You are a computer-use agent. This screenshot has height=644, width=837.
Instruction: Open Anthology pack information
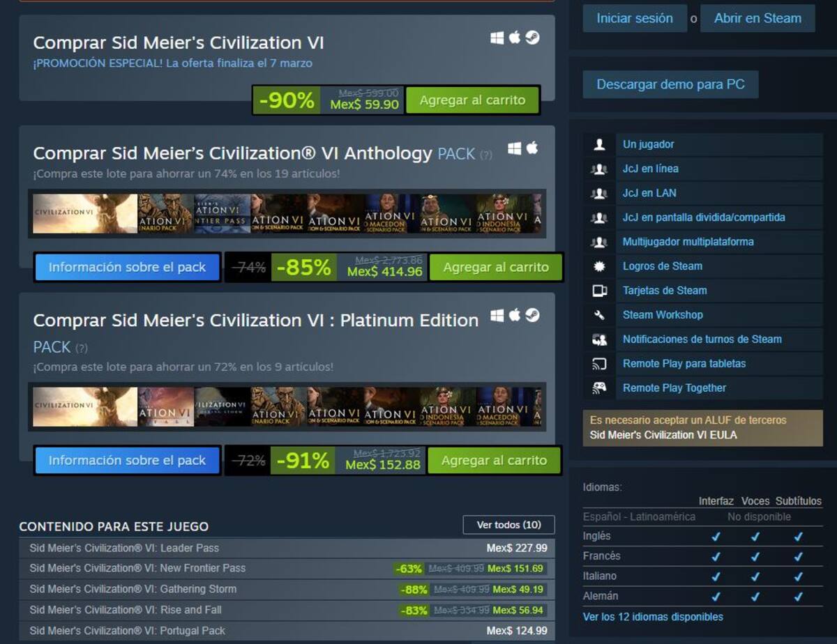[x=128, y=267]
